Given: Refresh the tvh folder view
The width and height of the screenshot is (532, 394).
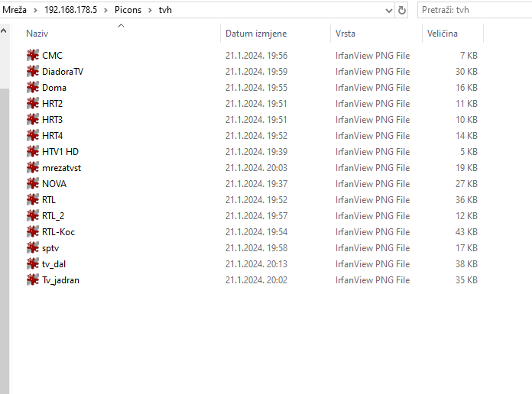Looking at the screenshot, I should point(402,10).
